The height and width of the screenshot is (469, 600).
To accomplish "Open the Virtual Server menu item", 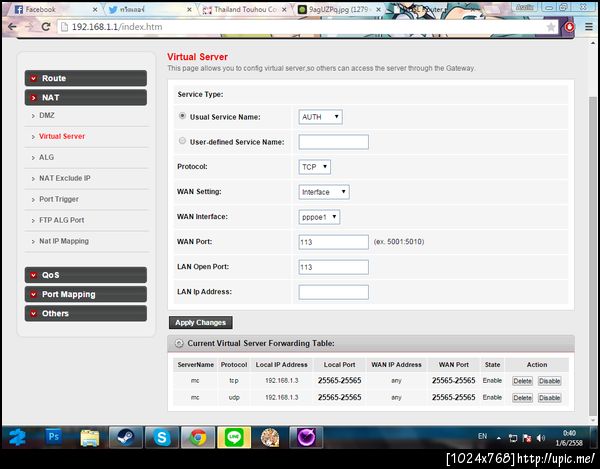I will [62, 136].
